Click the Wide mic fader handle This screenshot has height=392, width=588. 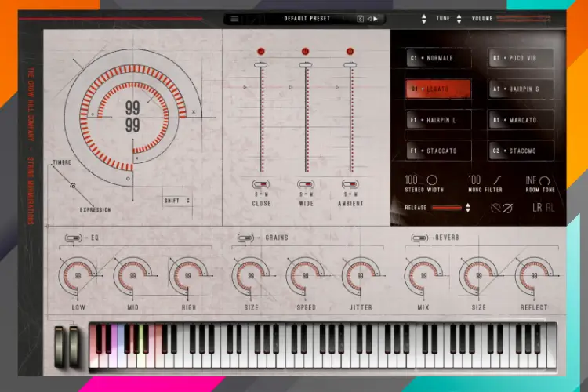click(305, 65)
